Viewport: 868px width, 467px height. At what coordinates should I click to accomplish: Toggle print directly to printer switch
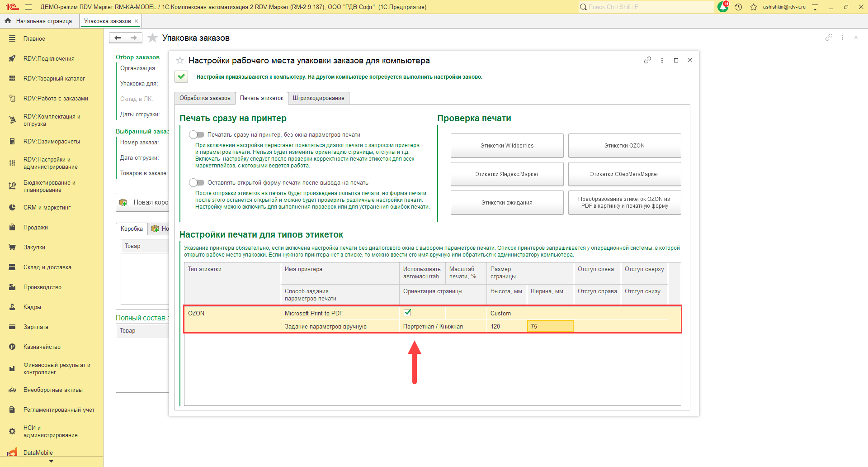197,134
